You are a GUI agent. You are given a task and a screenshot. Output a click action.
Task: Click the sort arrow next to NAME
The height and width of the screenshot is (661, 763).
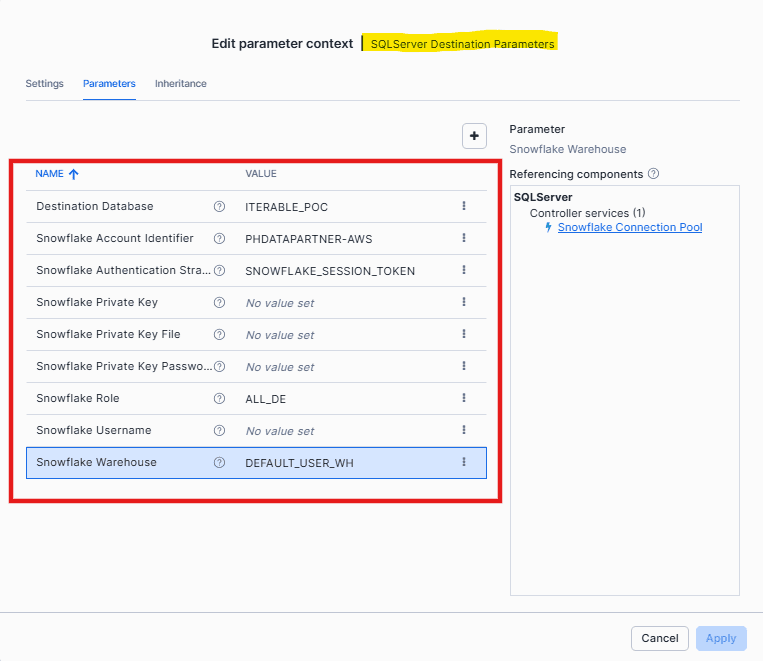tap(73, 174)
